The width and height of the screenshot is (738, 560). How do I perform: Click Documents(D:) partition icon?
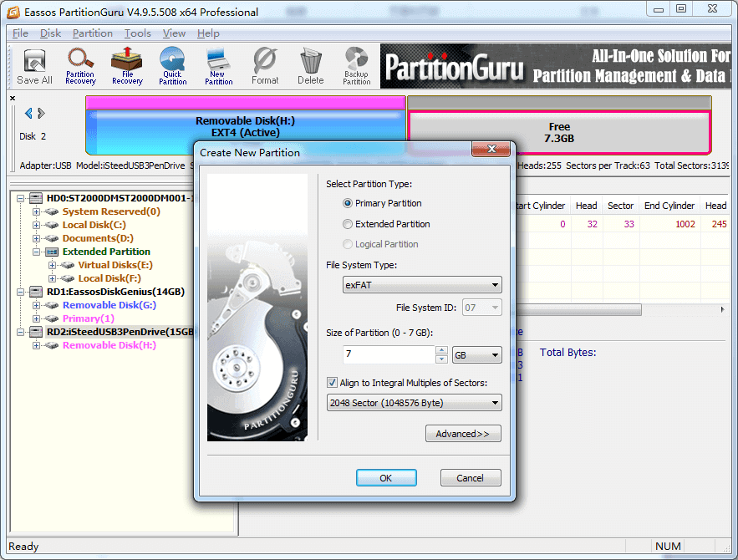(52, 238)
